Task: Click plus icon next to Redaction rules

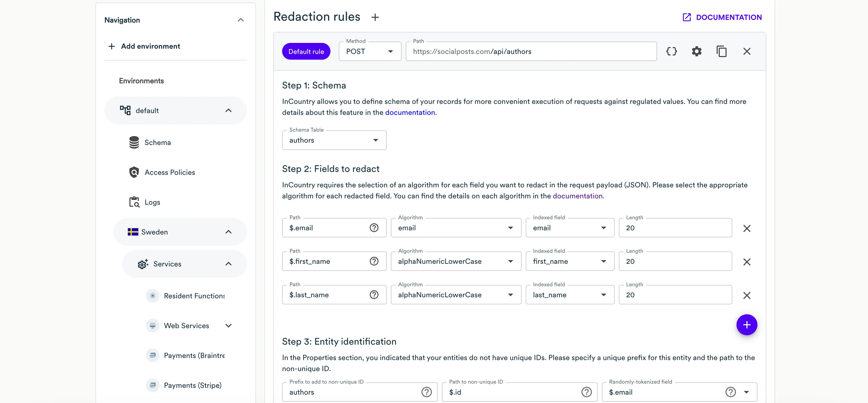Action: tap(375, 17)
